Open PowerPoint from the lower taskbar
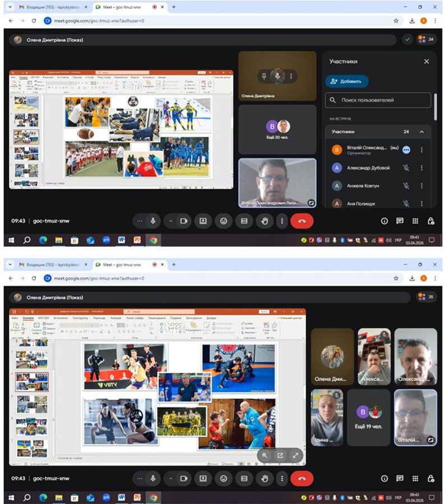This screenshot has width=444, height=504. [137, 497]
